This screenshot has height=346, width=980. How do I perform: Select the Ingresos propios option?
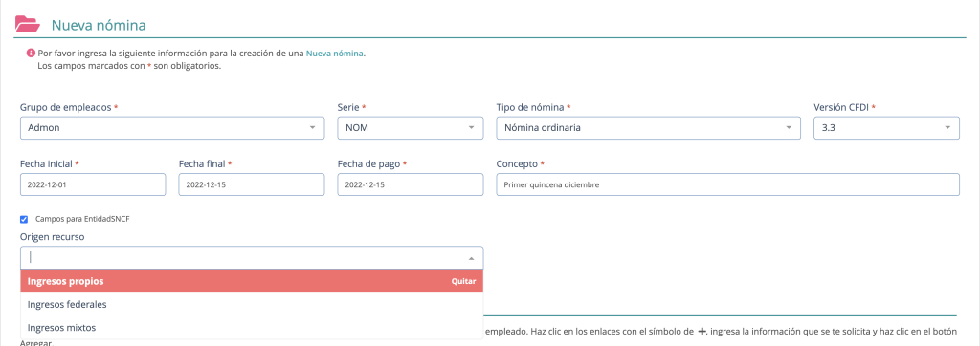pyautogui.click(x=252, y=281)
